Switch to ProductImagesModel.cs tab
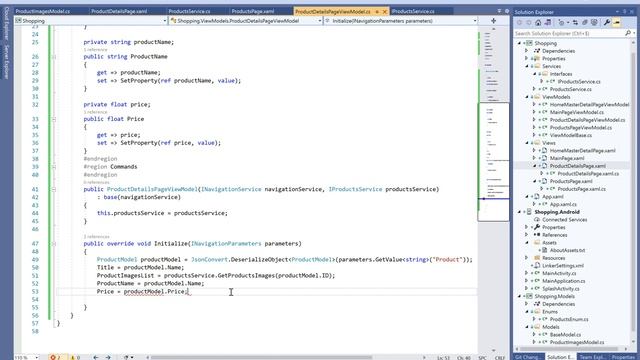Screen dimensions: 640x360 coord(42,11)
